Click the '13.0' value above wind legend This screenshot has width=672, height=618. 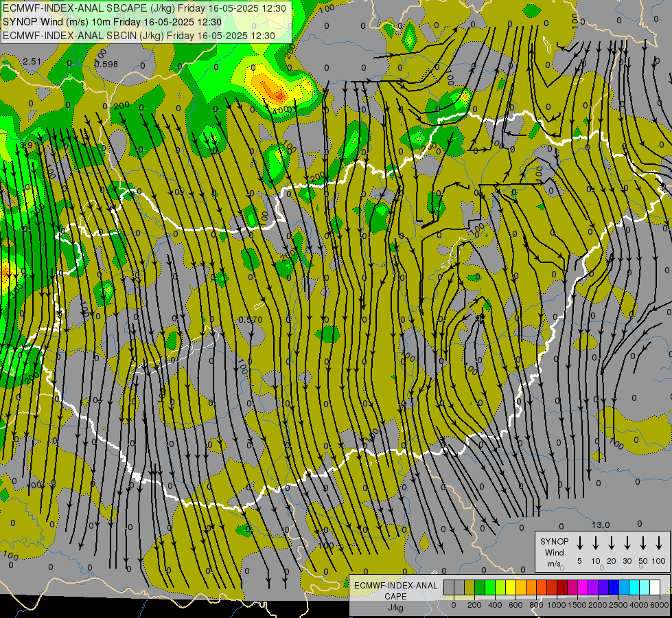(601, 525)
